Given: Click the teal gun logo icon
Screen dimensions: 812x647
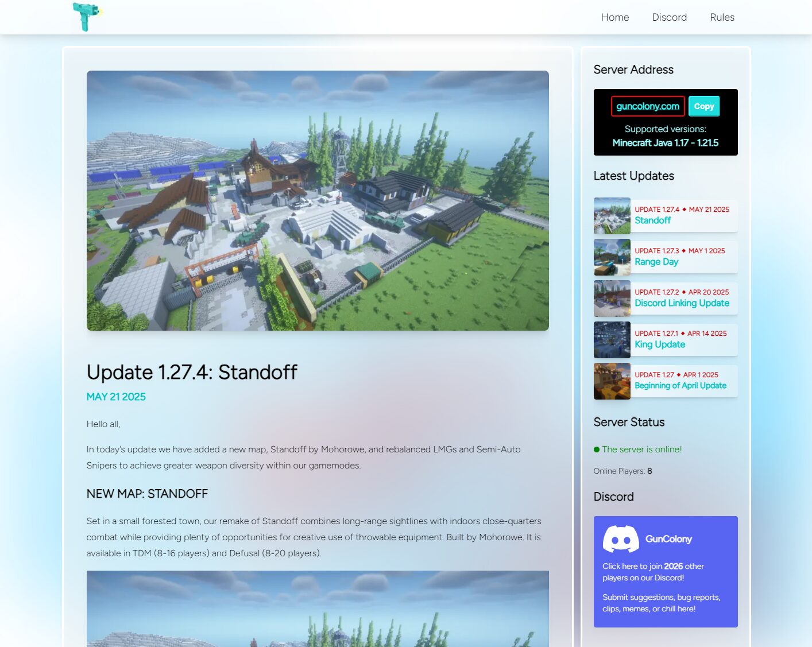Looking at the screenshot, I should click(x=87, y=17).
